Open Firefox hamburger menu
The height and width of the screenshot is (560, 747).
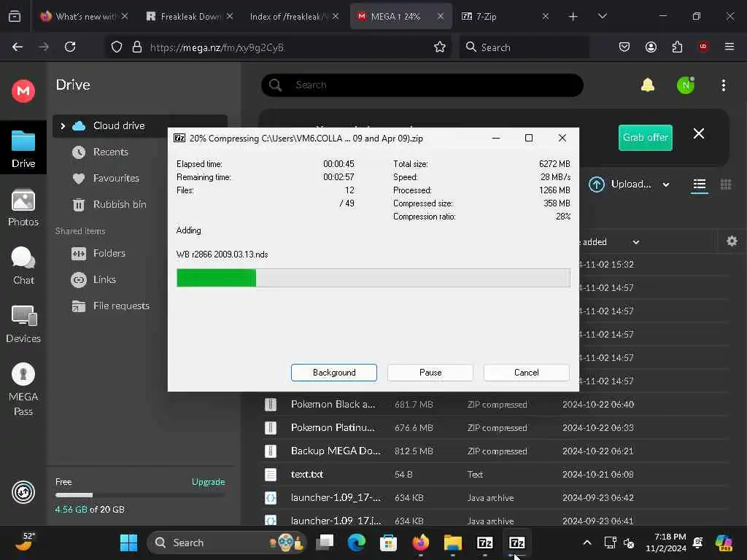click(x=729, y=47)
